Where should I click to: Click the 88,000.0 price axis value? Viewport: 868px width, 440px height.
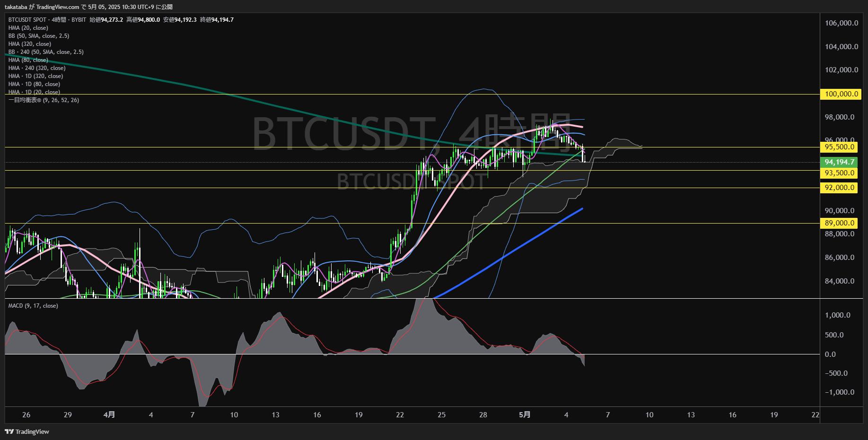(840, 234)
